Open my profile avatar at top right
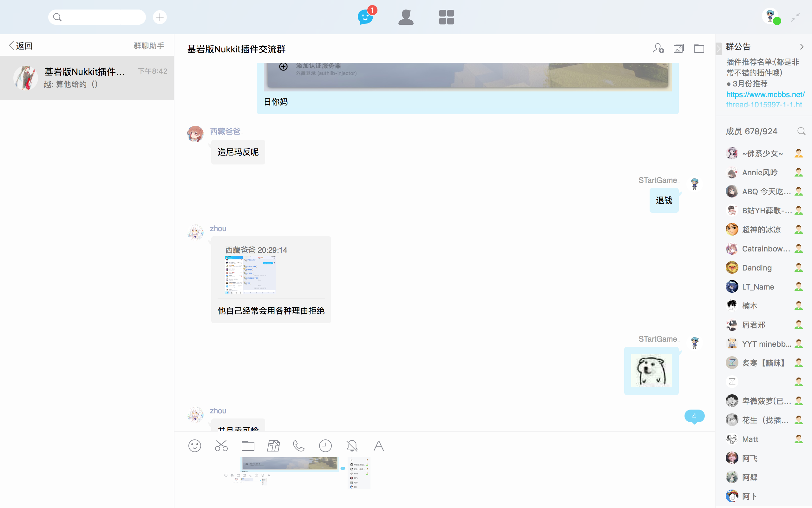The width and height of the screenshot is (812, 508). pos(770,16)
